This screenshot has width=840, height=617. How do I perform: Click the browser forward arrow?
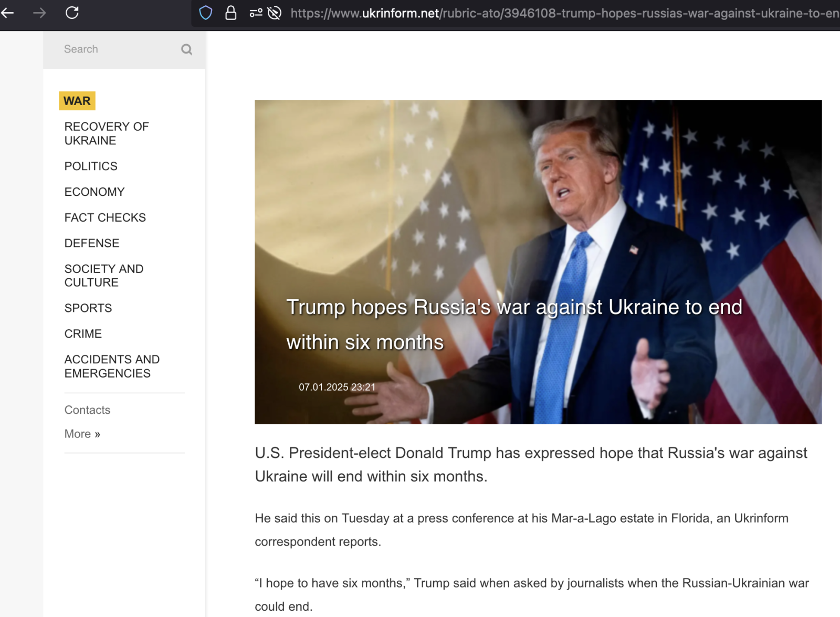39,13
